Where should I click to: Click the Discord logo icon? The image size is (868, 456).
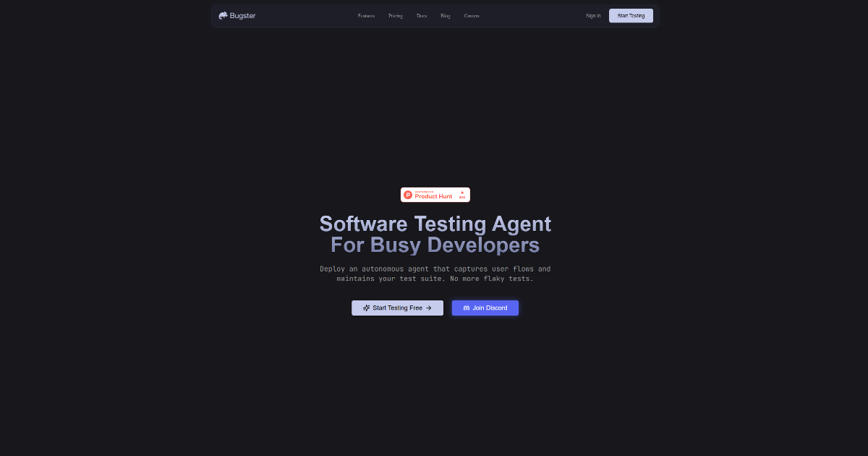[467, 308]
